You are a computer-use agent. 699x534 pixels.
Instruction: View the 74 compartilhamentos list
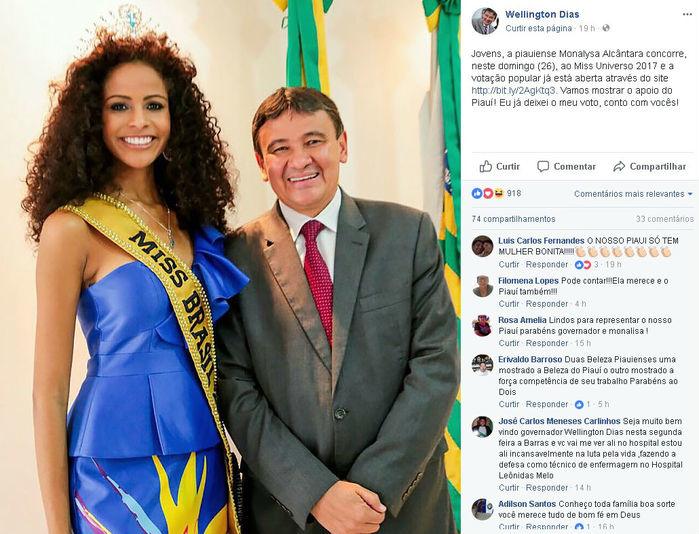[x=514, y=219]
